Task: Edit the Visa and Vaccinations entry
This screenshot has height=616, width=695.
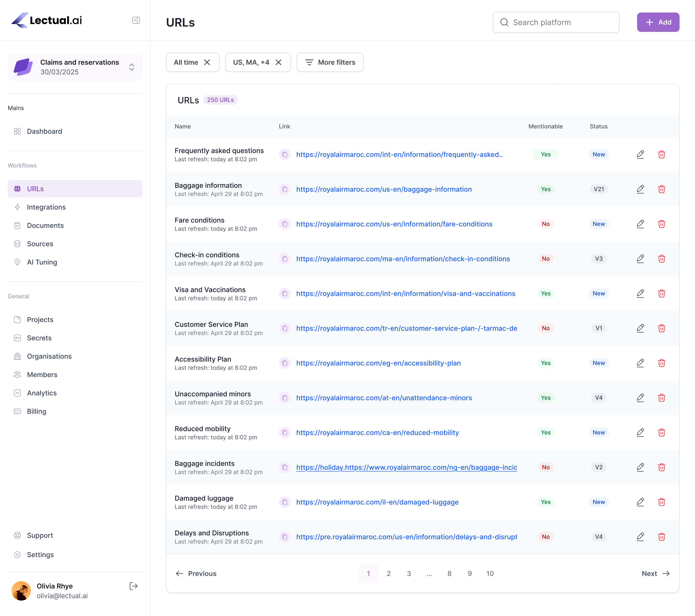Action: pos(640,294)
